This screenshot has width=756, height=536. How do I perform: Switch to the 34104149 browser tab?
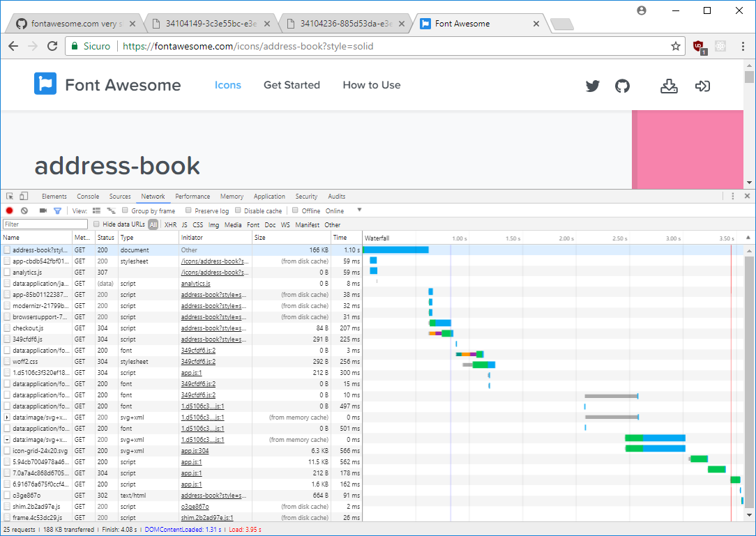click(211, 24)
